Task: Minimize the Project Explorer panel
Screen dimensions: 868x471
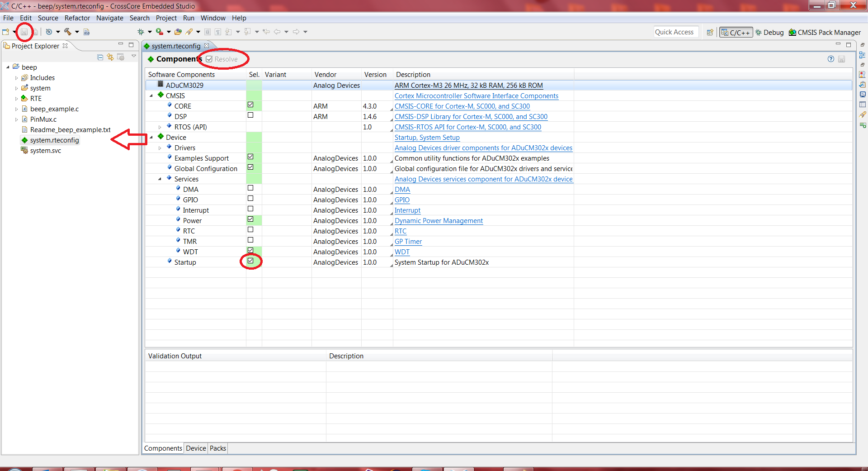Action: click(x=121, y=44)
